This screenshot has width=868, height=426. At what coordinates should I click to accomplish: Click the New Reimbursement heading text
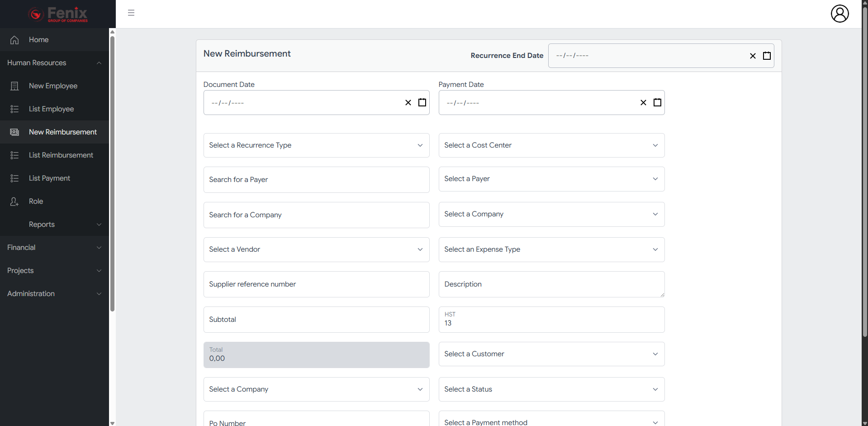click(247, 54)
